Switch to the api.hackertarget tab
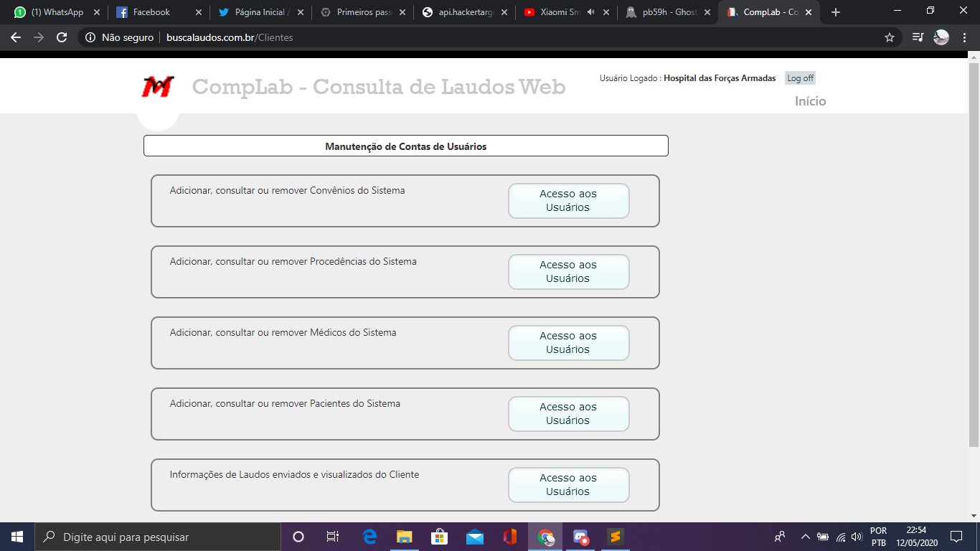Screen dimensions: 980x551 pyautogui.click(x=465, y=12)
